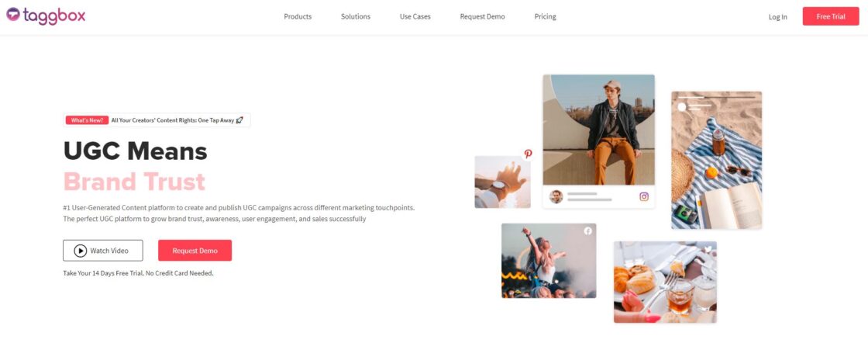Open the Products menu
This screenshot has width=868, height=343.
point(298,16)
